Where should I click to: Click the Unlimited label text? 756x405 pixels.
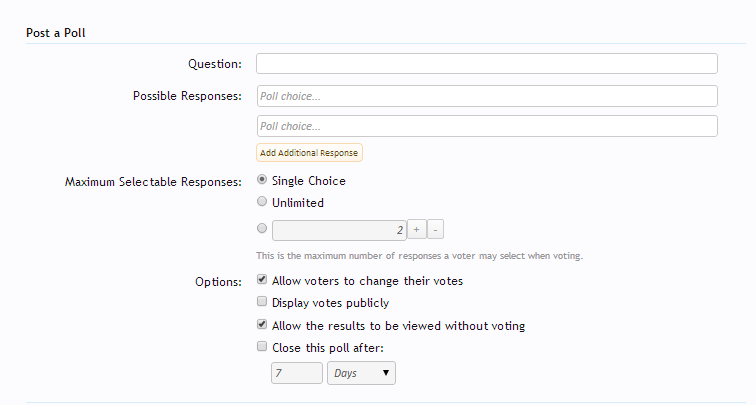coord(298,202)
